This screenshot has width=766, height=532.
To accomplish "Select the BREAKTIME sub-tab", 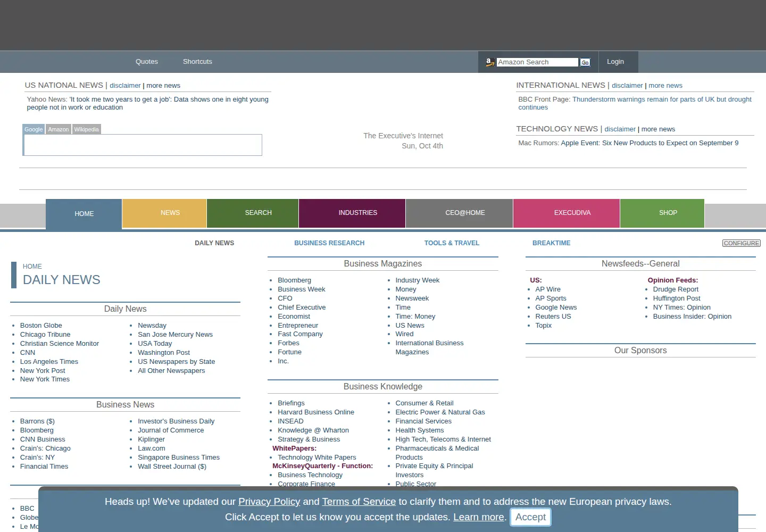I will [551, 243].
